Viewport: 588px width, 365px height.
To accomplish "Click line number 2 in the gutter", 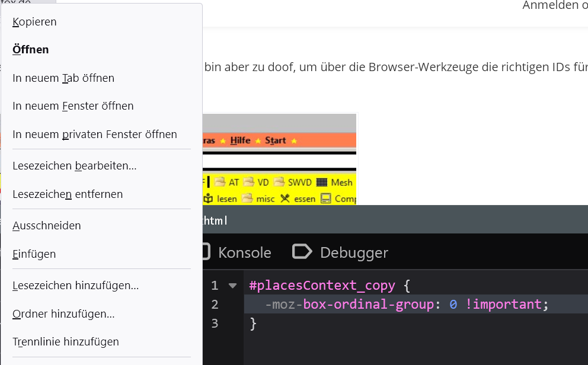I will (215, 305).
